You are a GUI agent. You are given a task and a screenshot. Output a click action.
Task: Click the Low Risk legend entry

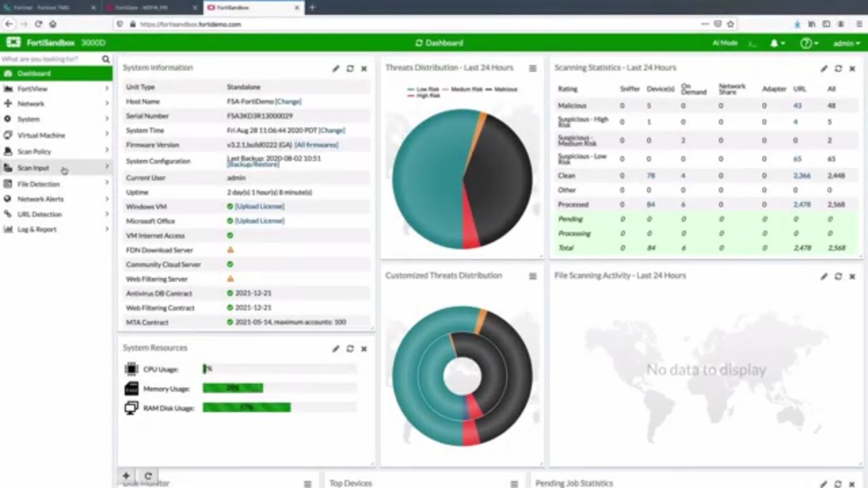pos(424,89)
